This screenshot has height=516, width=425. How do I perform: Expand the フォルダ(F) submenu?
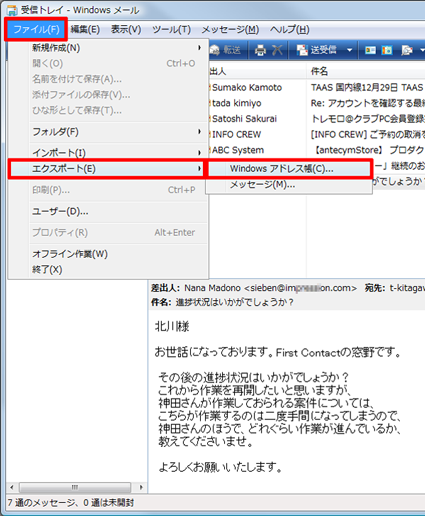click(x=108, y=132)
